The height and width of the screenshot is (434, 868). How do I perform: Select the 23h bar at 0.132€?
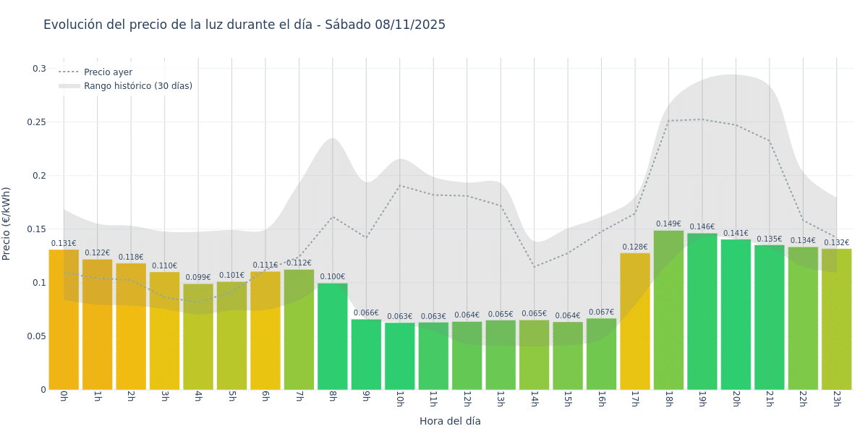point(836,319)
